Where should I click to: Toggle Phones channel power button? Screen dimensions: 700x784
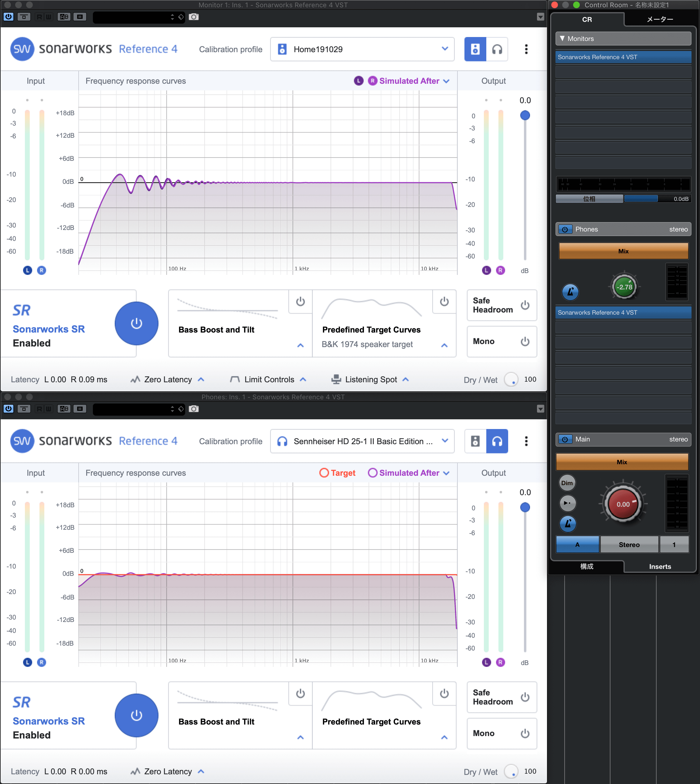[565, 229]
